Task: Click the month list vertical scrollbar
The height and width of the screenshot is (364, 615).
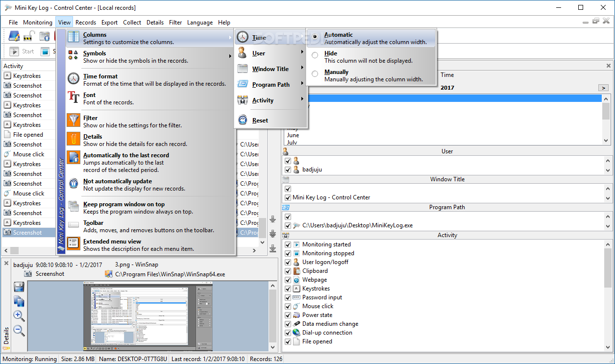Action: [x=607, y=119]
